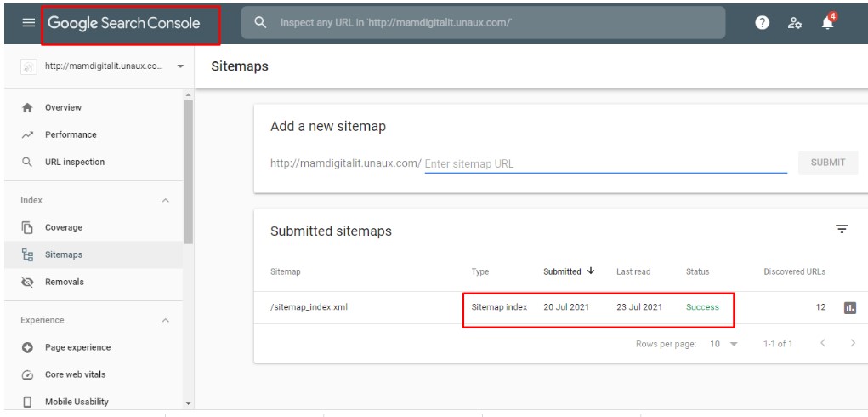Image resolution: width=868 pixels, height=417 pixels.
Task: Open the hamburger main menu
Action: point(28,23)
